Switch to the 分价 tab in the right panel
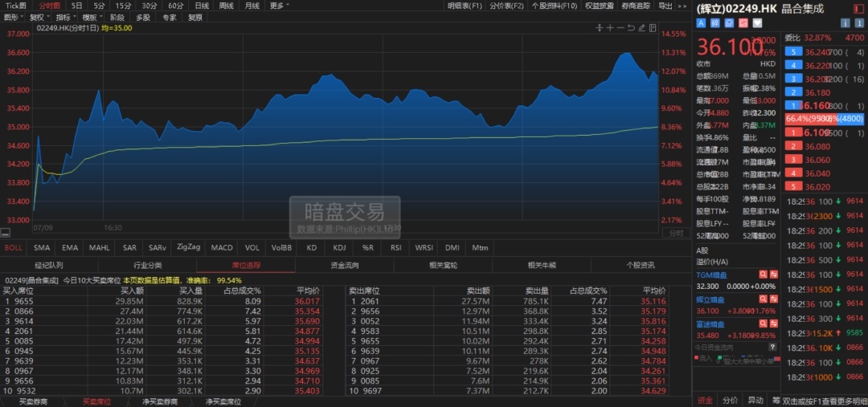Viewport: 868px width, 407px height. click(x=731, y=401)
